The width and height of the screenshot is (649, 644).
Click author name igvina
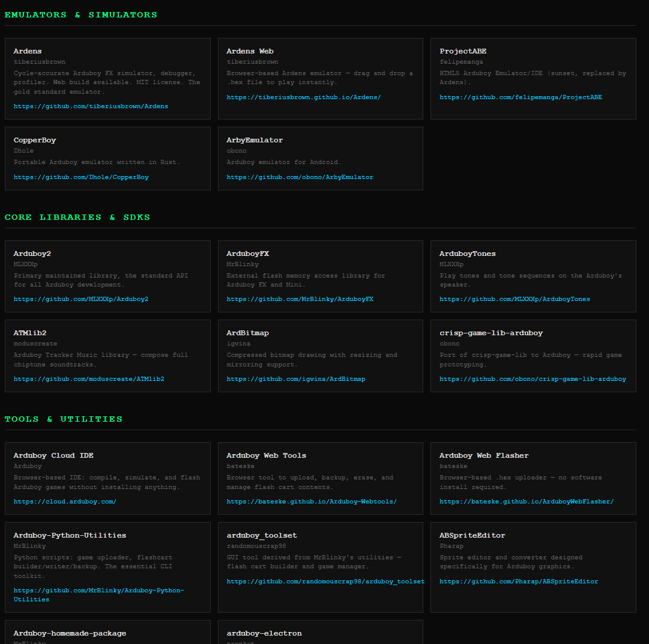point(238,344)
